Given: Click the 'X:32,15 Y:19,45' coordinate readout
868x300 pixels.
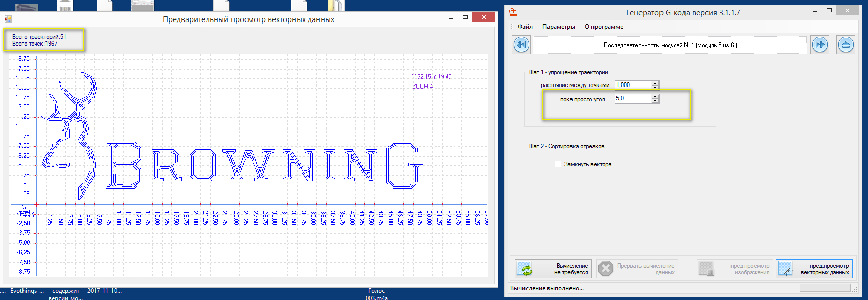Looking at the screenshot, I should pyautogui.click(x=431, y=77).
